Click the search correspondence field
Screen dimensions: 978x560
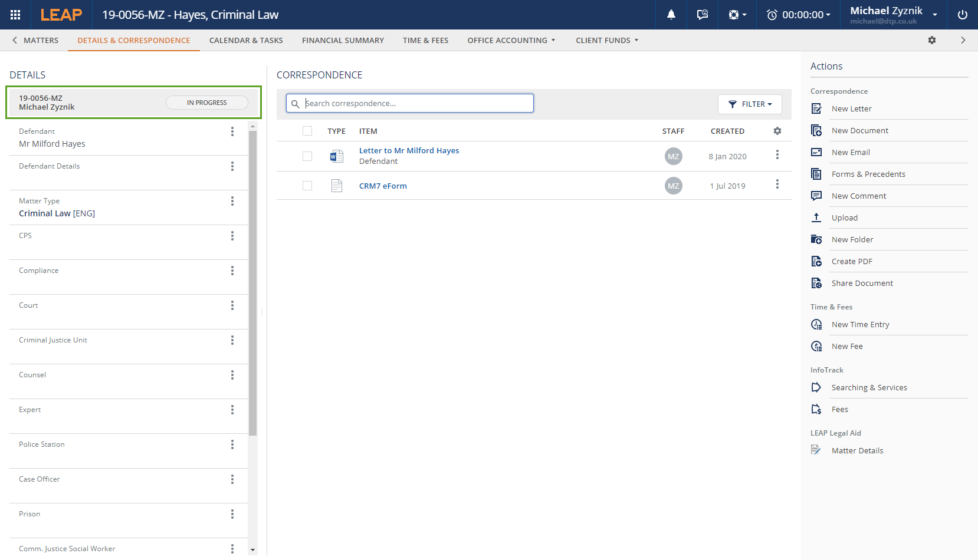pyautogui.click(x=416, y=103)
